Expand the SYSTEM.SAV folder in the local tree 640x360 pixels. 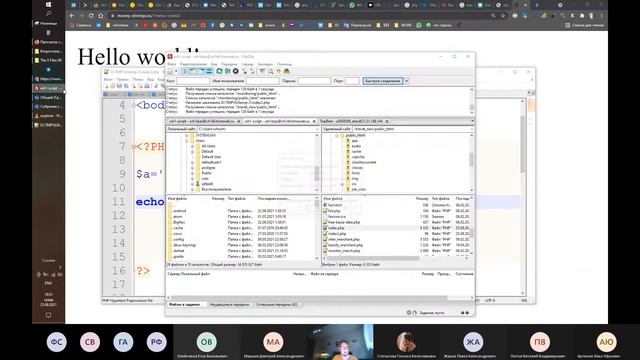click(187, 135)
